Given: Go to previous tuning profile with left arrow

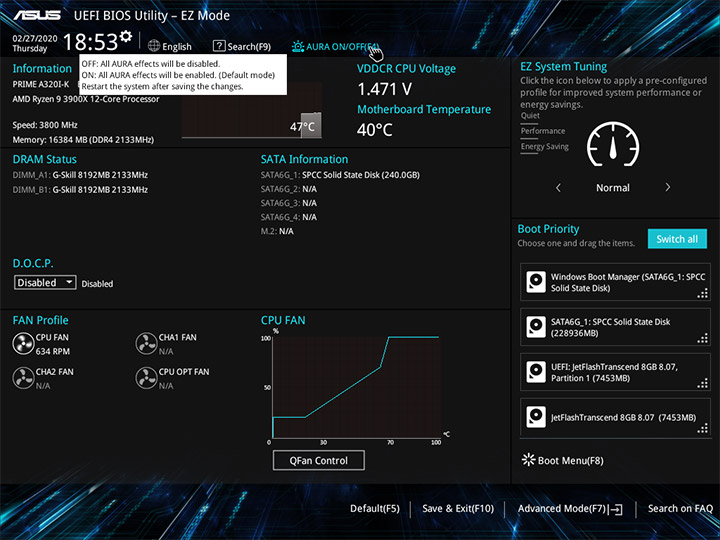Looking at the screenshot, I should 558,187.
